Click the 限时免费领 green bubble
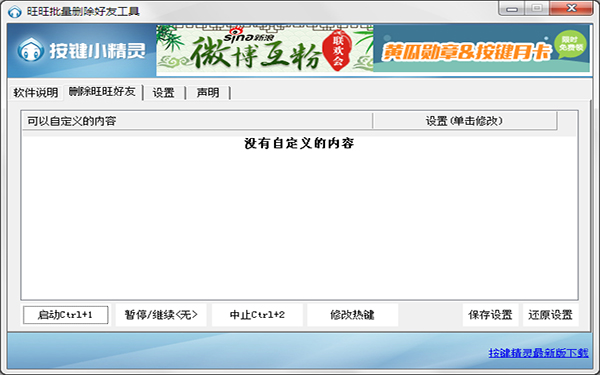Viewport: 600px width, 375px height. point(570,43)
